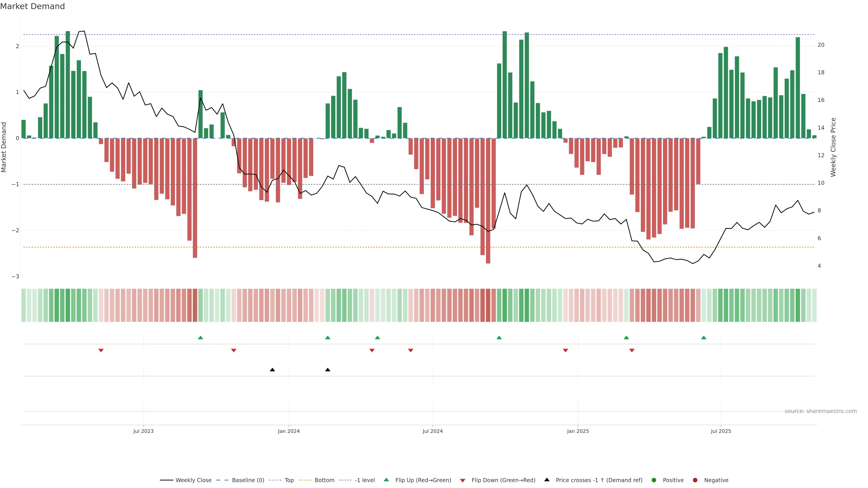Click the green Positive legend dot
This screenshot has width=868, height=488.
654,480
